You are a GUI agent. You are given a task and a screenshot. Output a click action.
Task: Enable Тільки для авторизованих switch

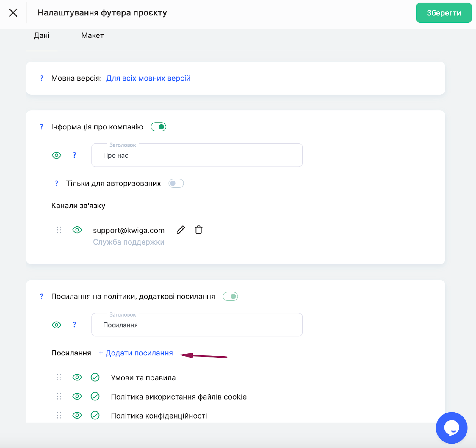point(176,184)
